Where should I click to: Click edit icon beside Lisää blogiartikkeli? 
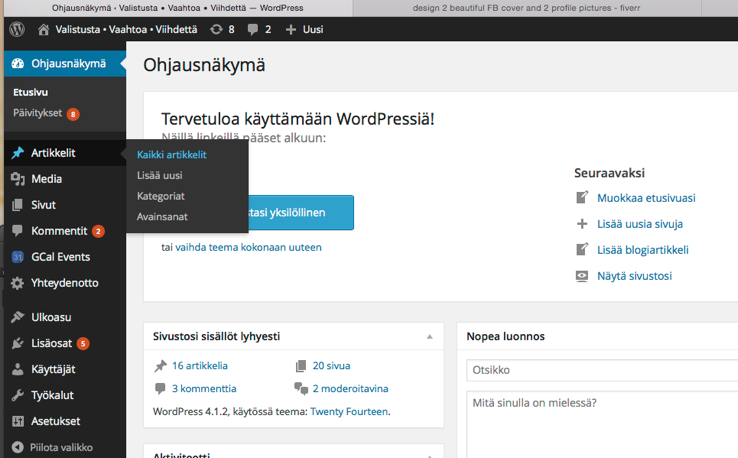coord(582,249)
